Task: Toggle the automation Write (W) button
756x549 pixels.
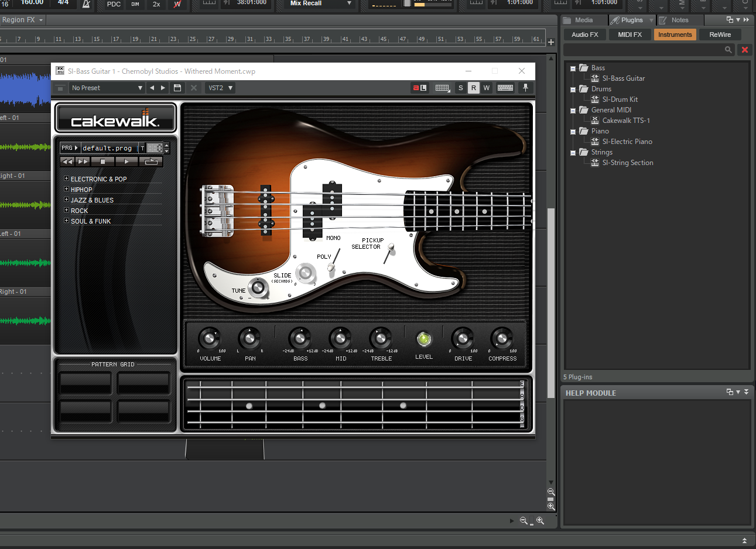Action: click(487, 88)
